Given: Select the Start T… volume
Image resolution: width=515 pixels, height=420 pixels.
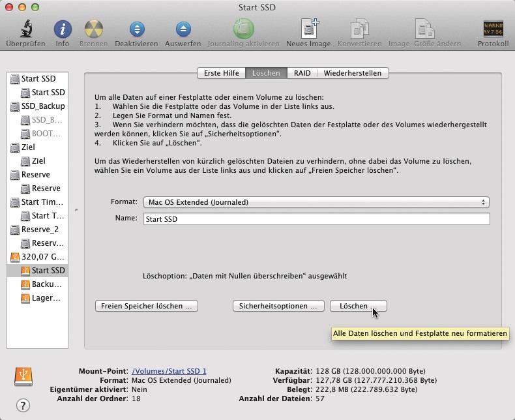Looking at the screenshot, I should pyautogui.click(x=37, y=216).
